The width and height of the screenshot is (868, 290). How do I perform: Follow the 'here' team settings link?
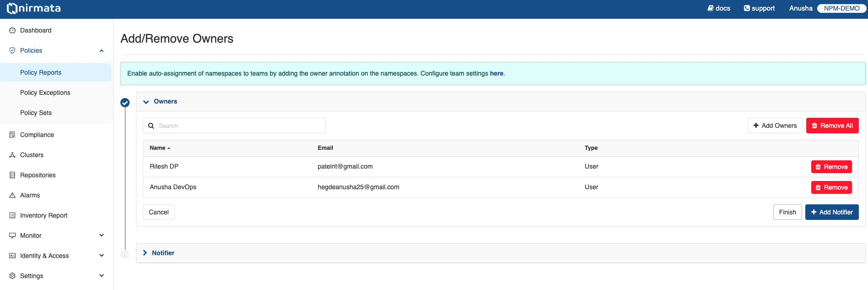496,73
